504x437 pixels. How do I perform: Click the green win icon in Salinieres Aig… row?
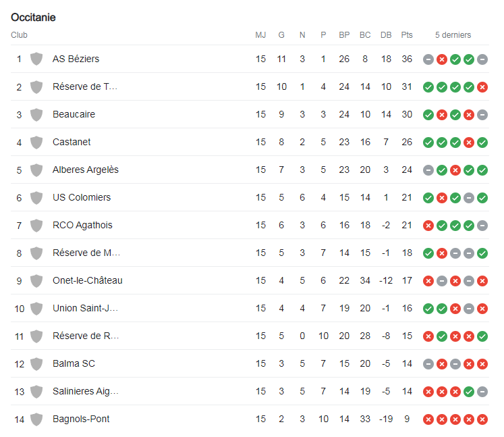click(x=469, y=392)
